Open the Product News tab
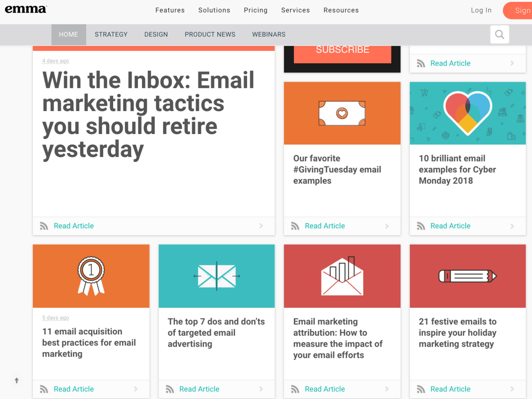Image resolution: width=532 pixels, height=399 pixels. click(x=210, y=34)
